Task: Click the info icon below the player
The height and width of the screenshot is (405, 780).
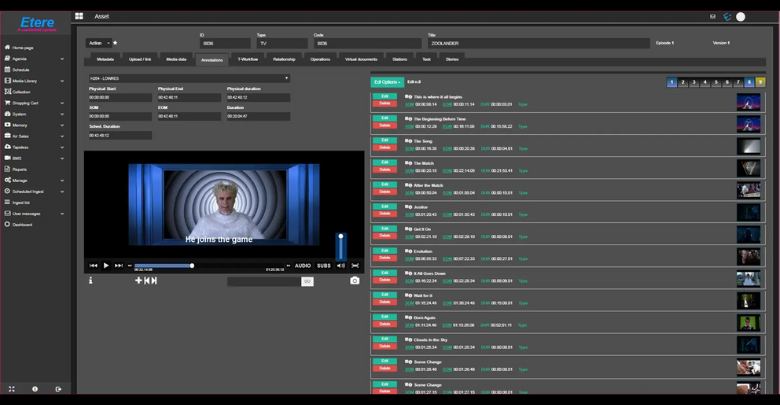Action: pyautogui.click(x=90, y=281)
